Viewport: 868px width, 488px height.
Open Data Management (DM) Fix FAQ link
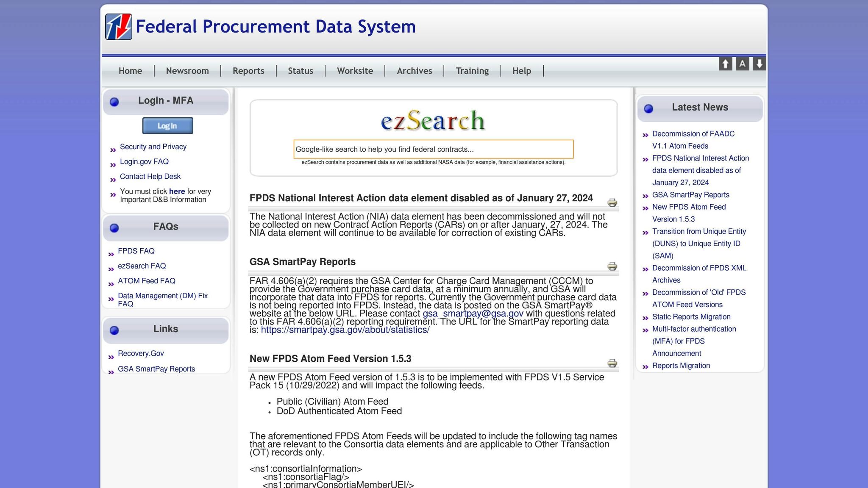point(163,299)
